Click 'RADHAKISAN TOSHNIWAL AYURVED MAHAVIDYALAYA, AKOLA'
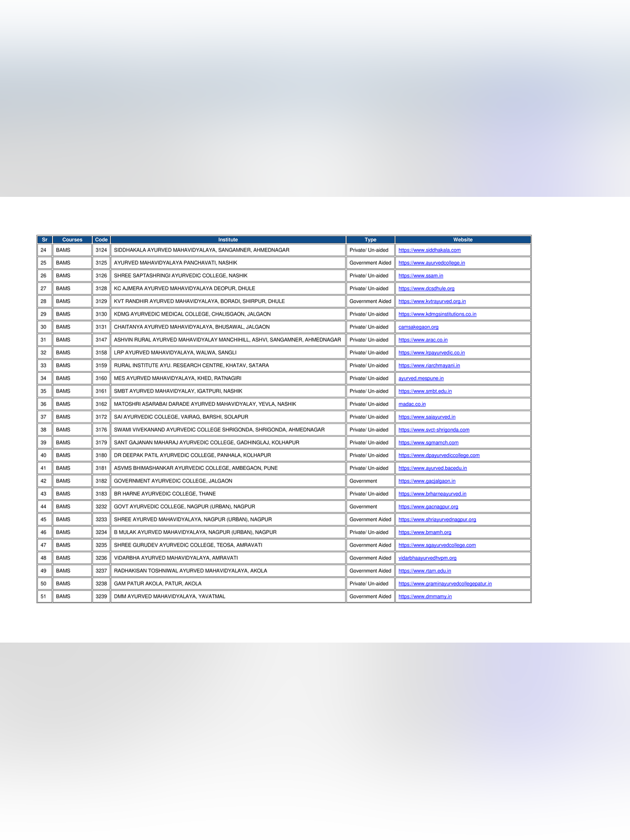The height and width of the screenshot is (840, 630). pyautogui.click(x=191, y=571)
